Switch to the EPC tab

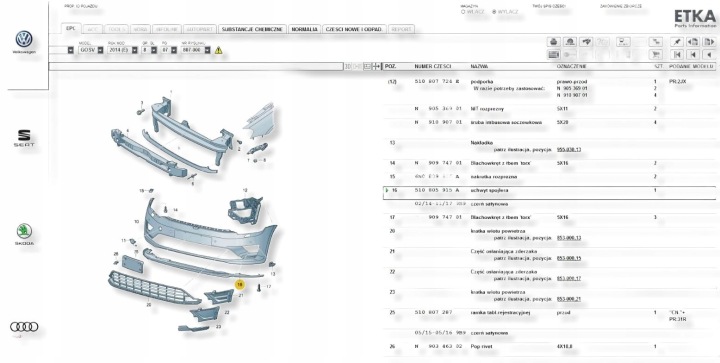70,28
